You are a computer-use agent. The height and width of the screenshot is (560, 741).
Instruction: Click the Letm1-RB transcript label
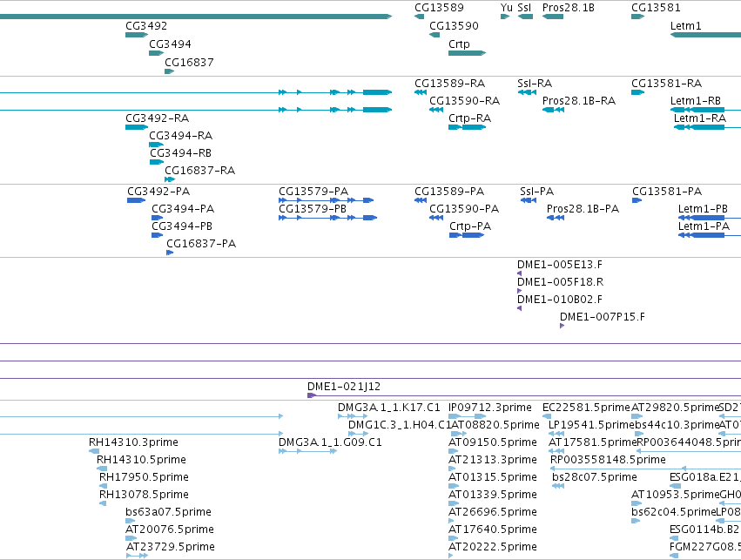click(696, 101)
